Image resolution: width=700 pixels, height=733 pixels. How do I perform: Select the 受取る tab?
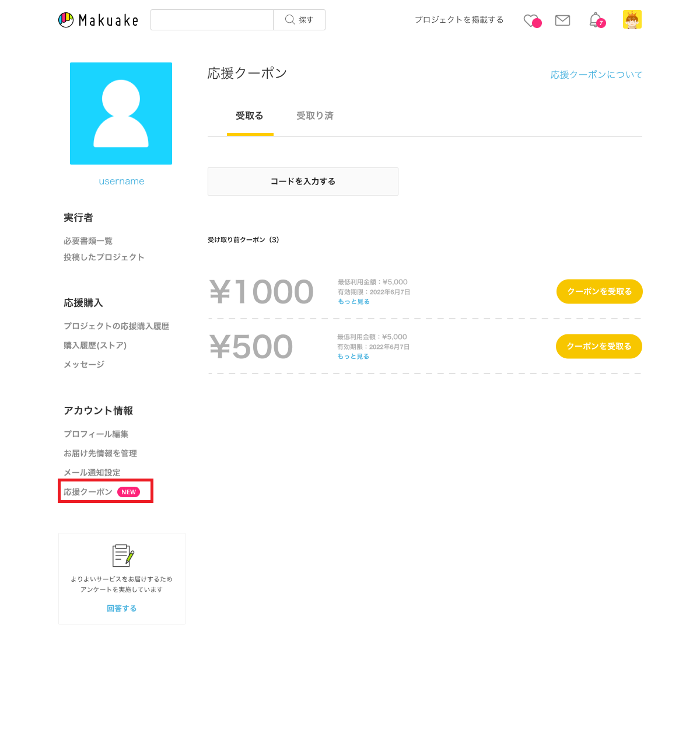(x=250, y=116)
